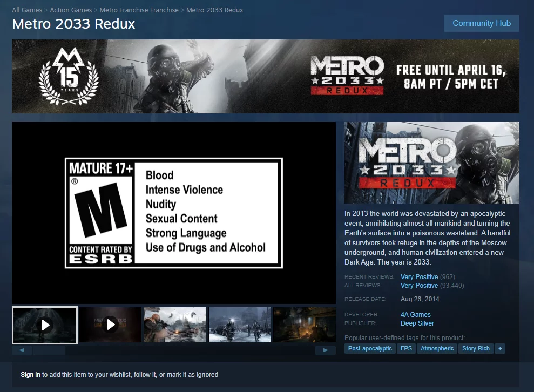Click the release date Aug 26, 2014
The image size is (534, 392).
point(420,299)
